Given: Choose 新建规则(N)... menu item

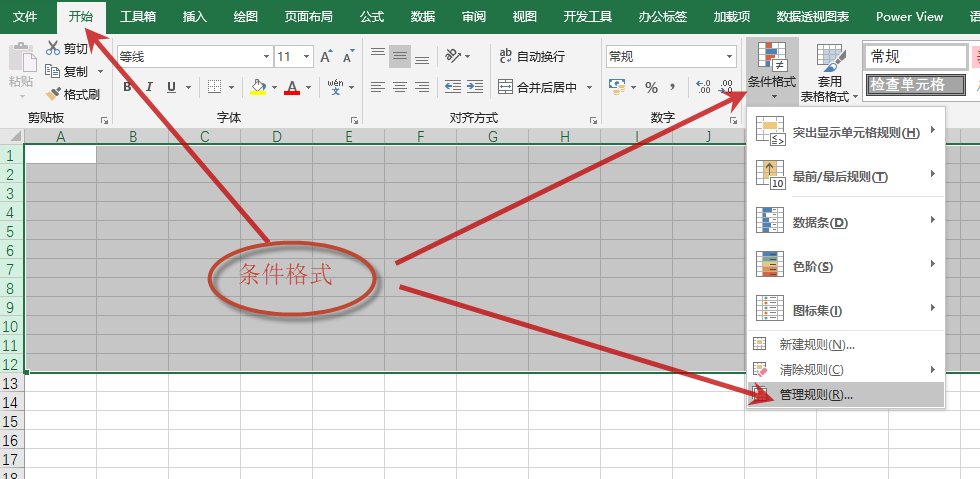Looking at the screenshot, I should (x=846, y=345).
